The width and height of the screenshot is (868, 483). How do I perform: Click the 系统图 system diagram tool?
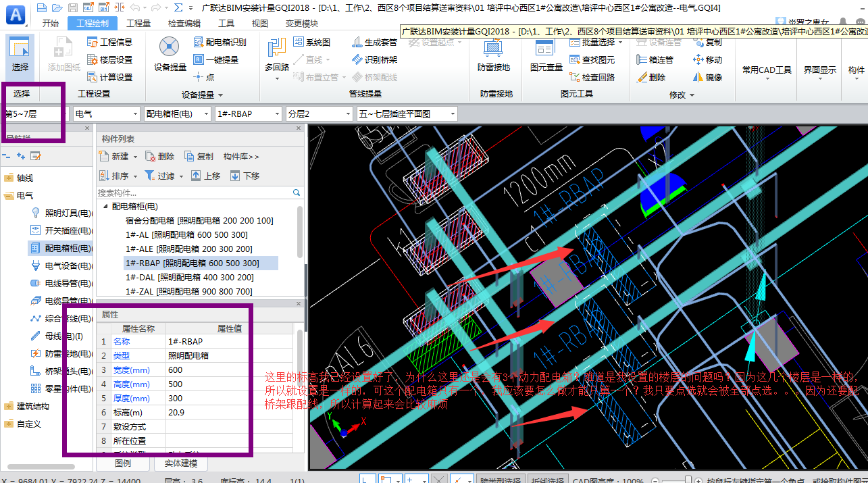(311, 42)
